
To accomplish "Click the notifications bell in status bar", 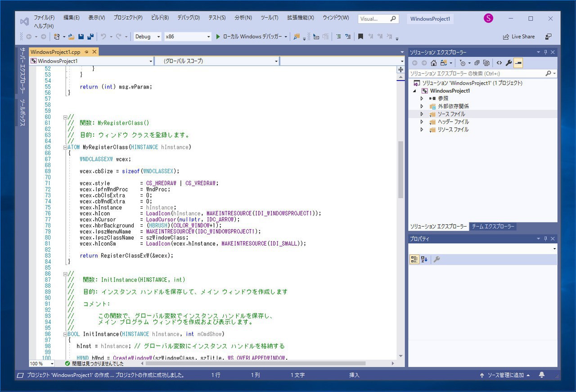I will pyautogui.click(x=542, y=375).
